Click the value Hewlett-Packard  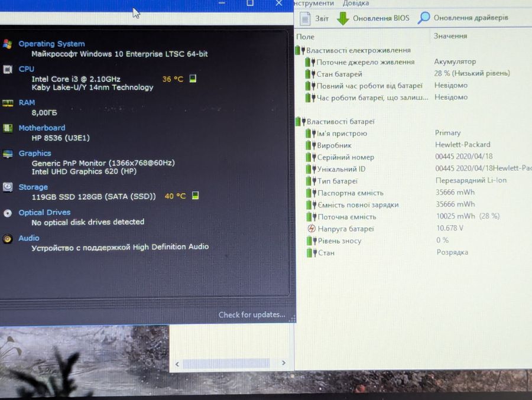tap(463, 145)
